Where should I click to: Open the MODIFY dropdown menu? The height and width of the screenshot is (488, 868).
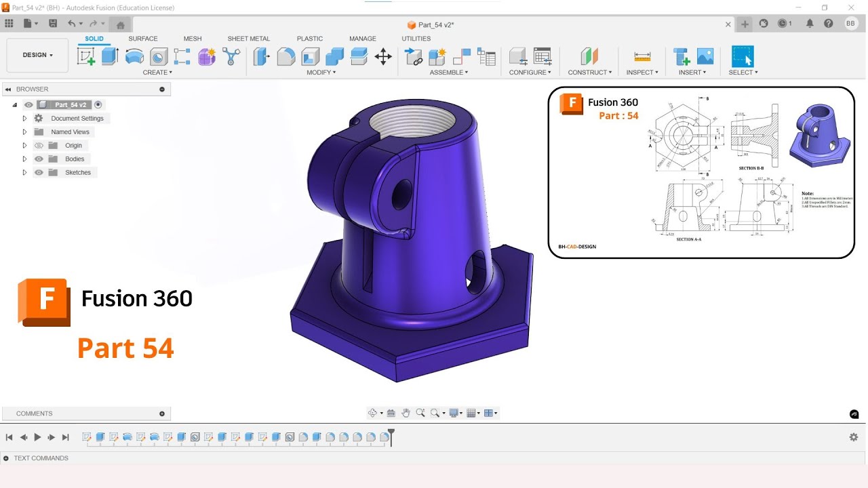[x=321, y=73]
